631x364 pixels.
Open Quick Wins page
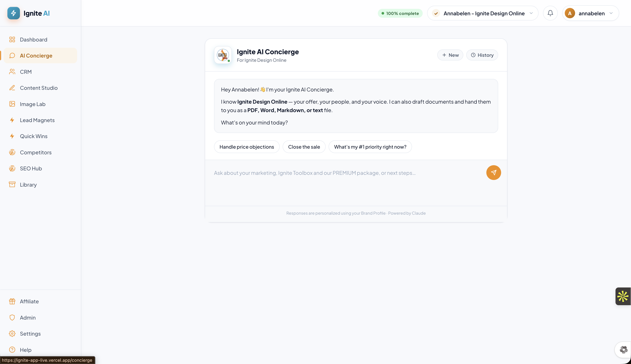40,136
